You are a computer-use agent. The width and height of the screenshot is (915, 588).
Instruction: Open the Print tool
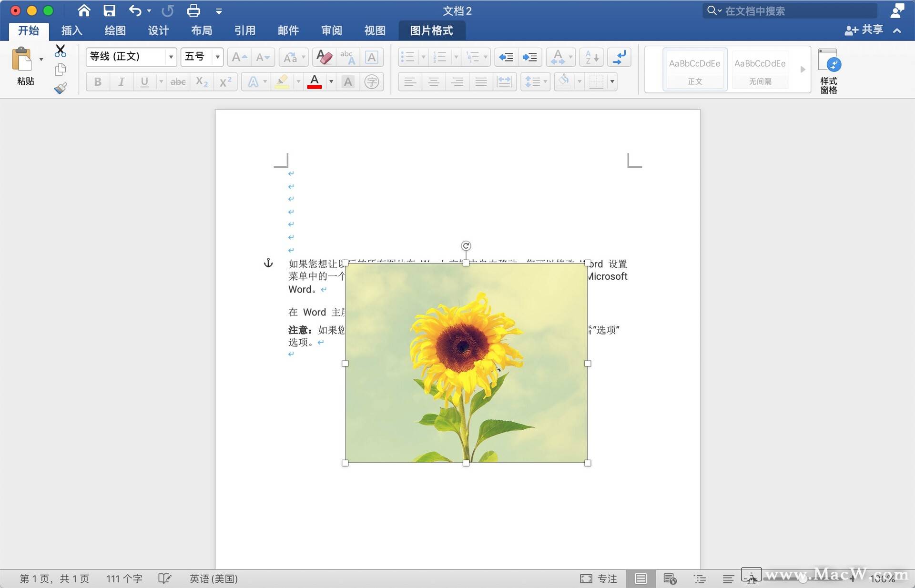pos(193,10)
